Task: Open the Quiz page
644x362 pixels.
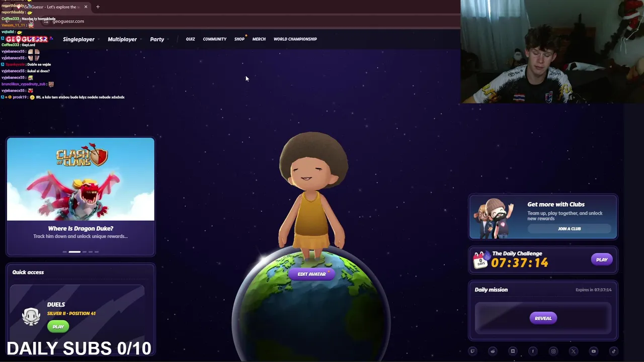Action: 190,39
